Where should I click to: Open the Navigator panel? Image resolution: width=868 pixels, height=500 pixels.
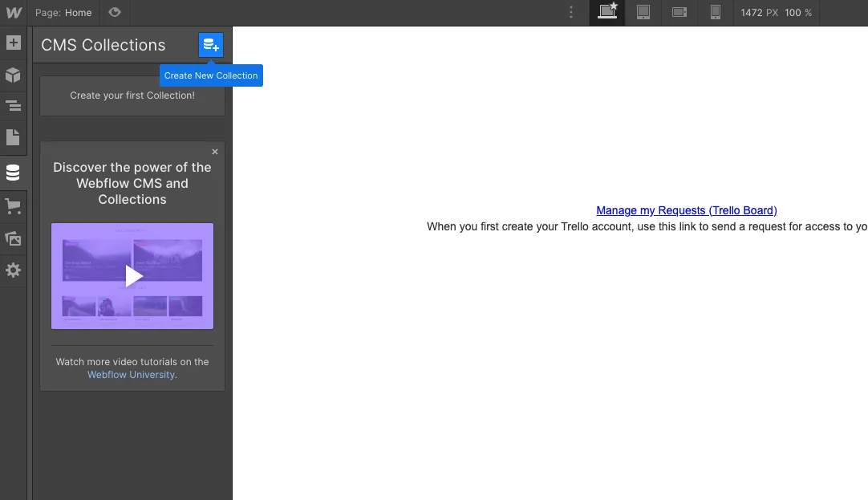point(14,105)
